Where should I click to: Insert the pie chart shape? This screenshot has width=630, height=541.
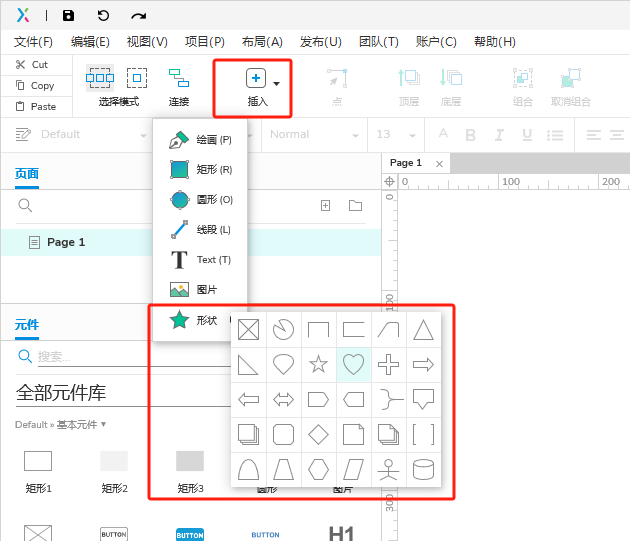pos(283,330)
